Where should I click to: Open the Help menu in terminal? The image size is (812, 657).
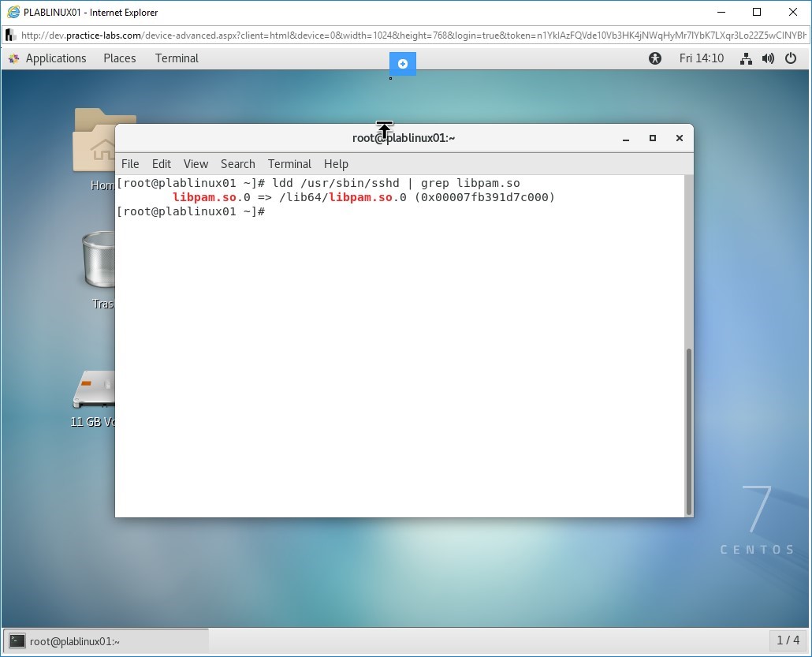[336, 164]
